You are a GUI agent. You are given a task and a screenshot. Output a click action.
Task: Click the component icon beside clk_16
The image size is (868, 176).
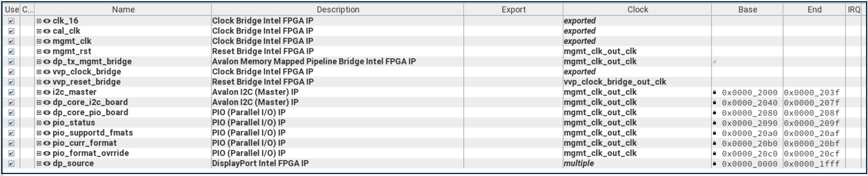click(47, 21)
